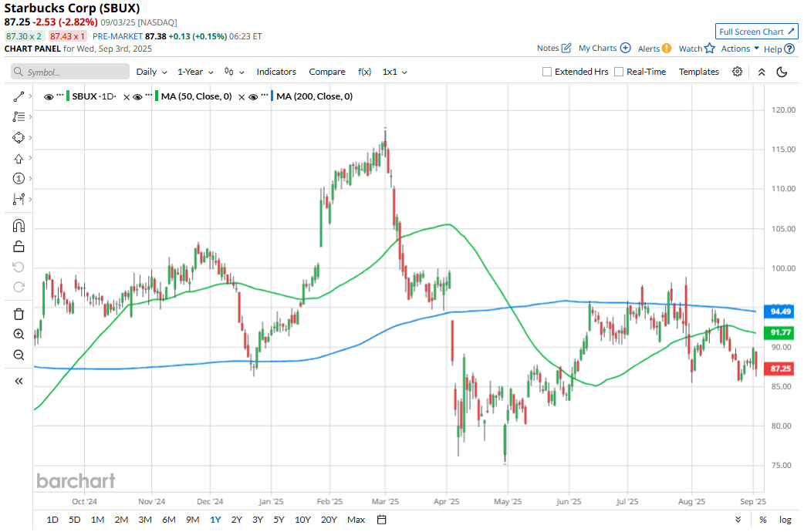Open chart settings gear icon

point(737,72)
